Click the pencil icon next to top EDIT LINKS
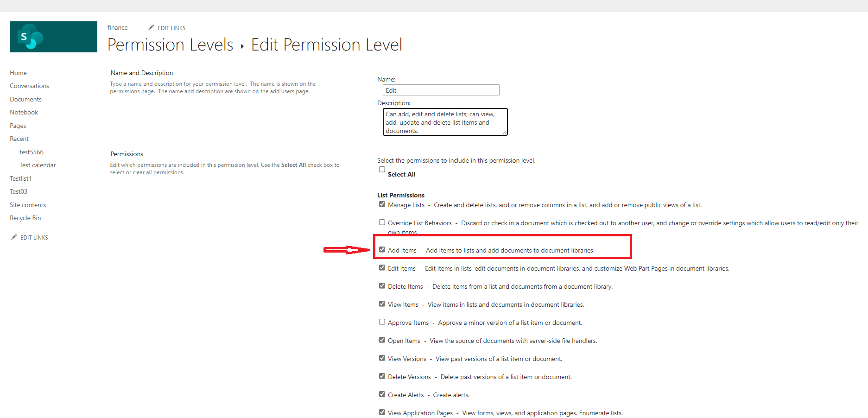Screen dimensions: 868x418 (x=151, y=27)
